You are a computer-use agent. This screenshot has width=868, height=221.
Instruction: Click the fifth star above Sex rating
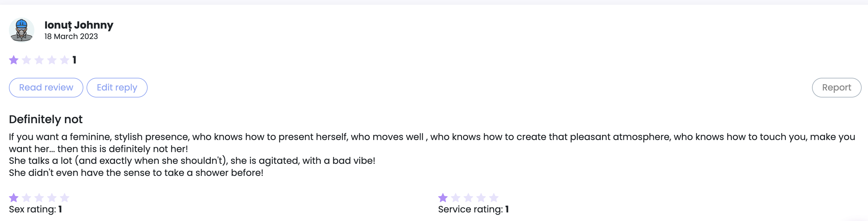point(64,198)
